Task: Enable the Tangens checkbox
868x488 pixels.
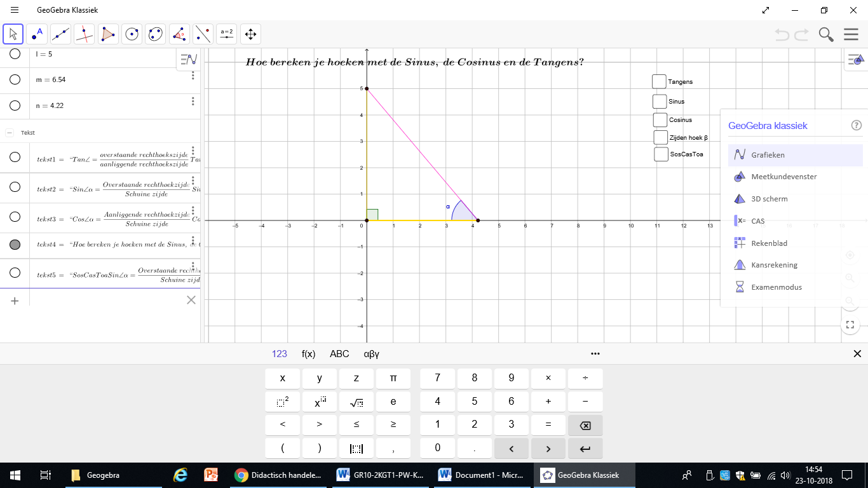Action: click(x=659, y=81)
